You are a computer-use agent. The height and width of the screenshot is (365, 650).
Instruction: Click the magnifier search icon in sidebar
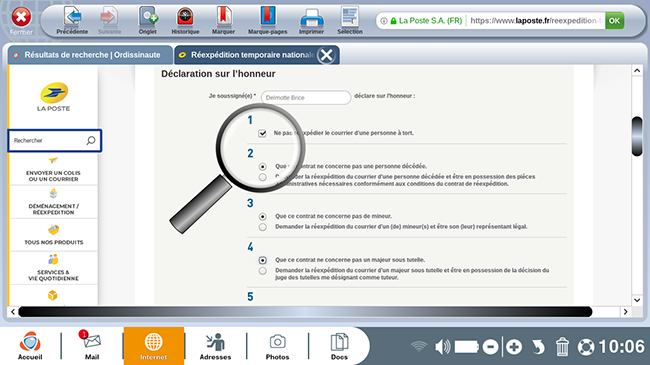pyautogui.click(x=91, y=141)
